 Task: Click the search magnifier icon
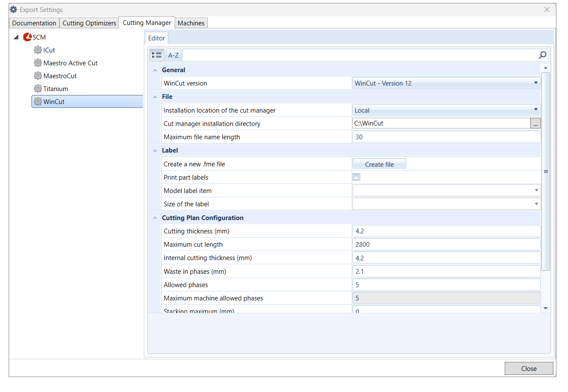543,55
